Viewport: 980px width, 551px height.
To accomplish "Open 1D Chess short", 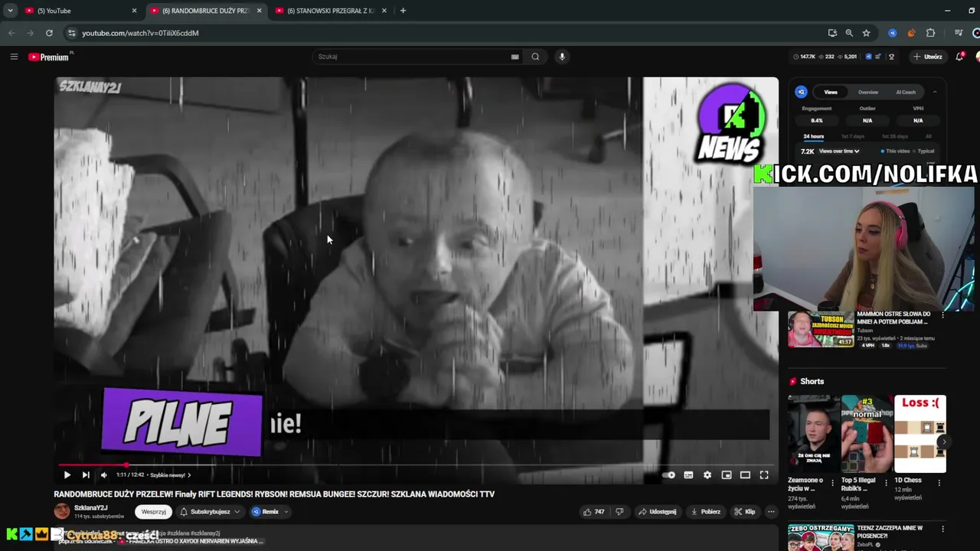I will point(920,434).
